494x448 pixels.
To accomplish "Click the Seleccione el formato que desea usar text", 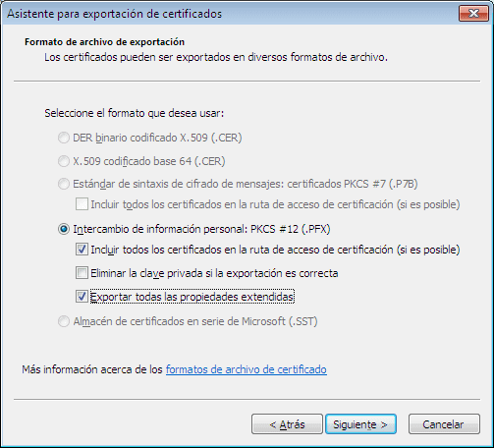I will coord(135,113).
